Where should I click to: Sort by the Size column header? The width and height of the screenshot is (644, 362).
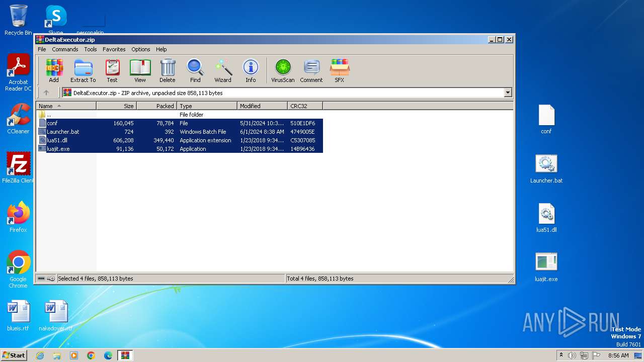point(116,106)
